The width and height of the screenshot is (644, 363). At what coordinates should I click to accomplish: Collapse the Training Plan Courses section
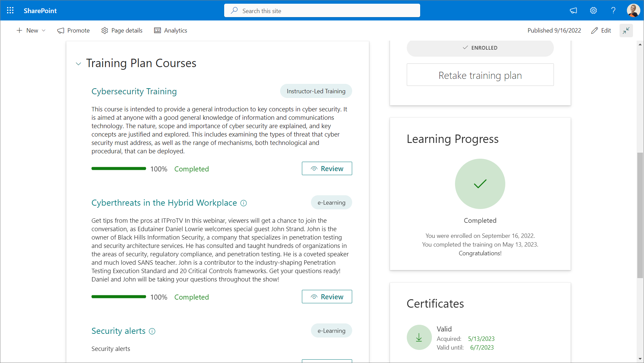pos(78,64)
